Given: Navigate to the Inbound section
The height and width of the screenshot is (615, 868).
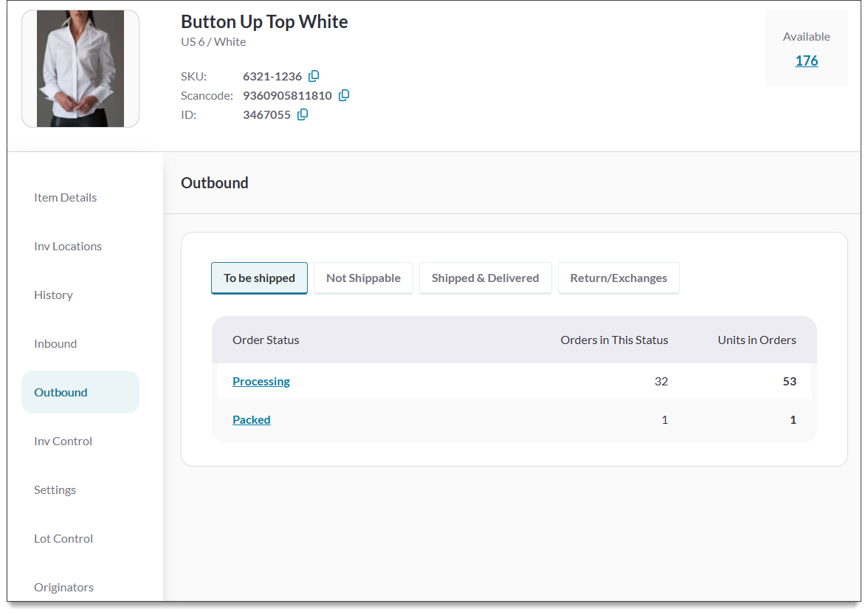Looking at the screenshot, I should pyautogui.click(x=55, y=343).
